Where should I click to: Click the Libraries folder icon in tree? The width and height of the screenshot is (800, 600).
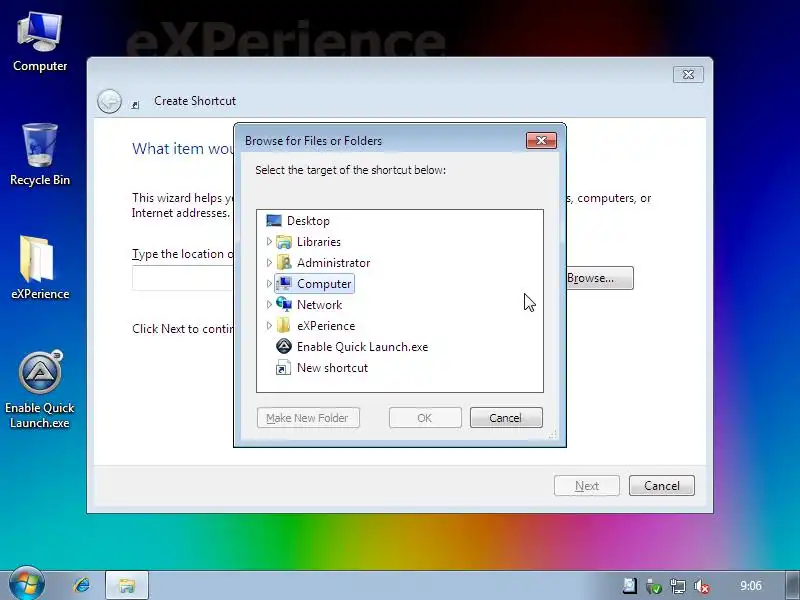284,242
